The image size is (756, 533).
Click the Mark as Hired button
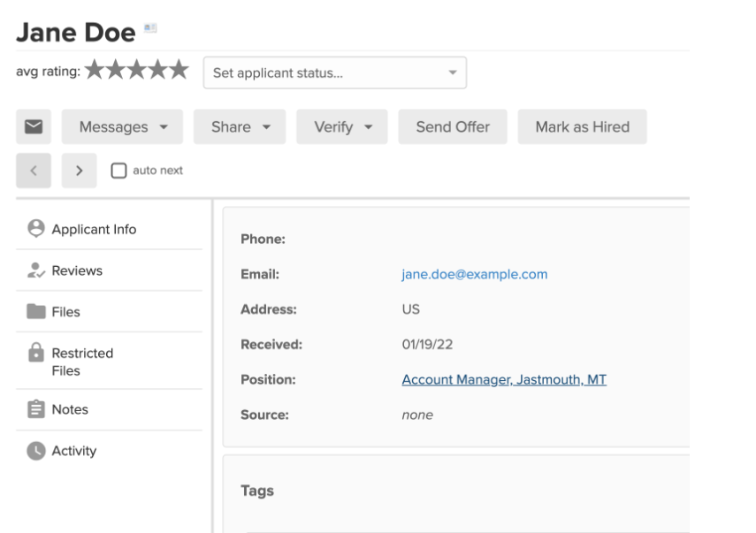tap(583, 126)
